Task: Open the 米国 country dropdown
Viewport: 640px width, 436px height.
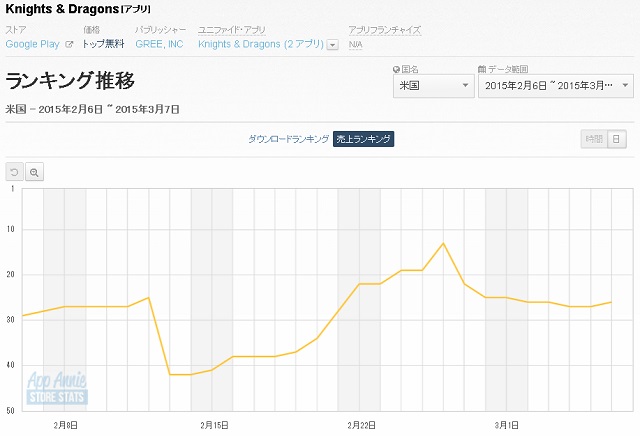Action: tap(433, 86)
